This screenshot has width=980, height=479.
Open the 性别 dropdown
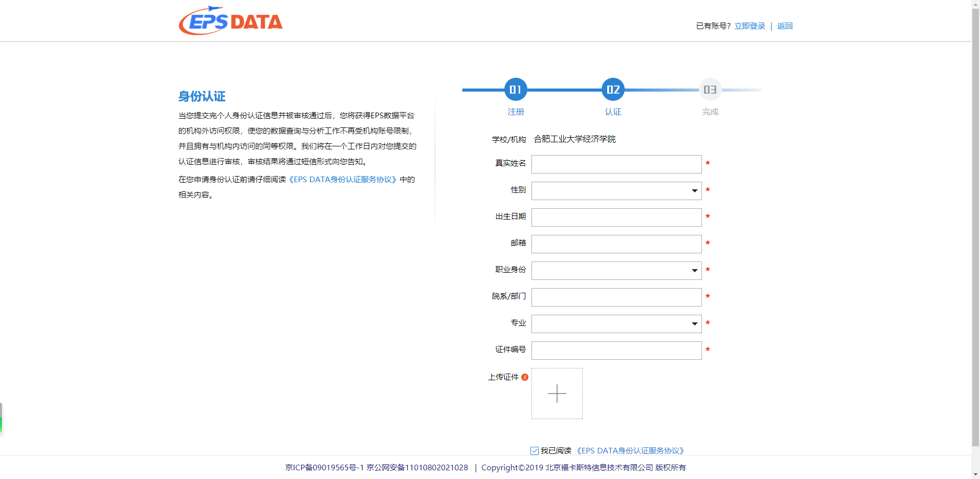tap(616, 191)
